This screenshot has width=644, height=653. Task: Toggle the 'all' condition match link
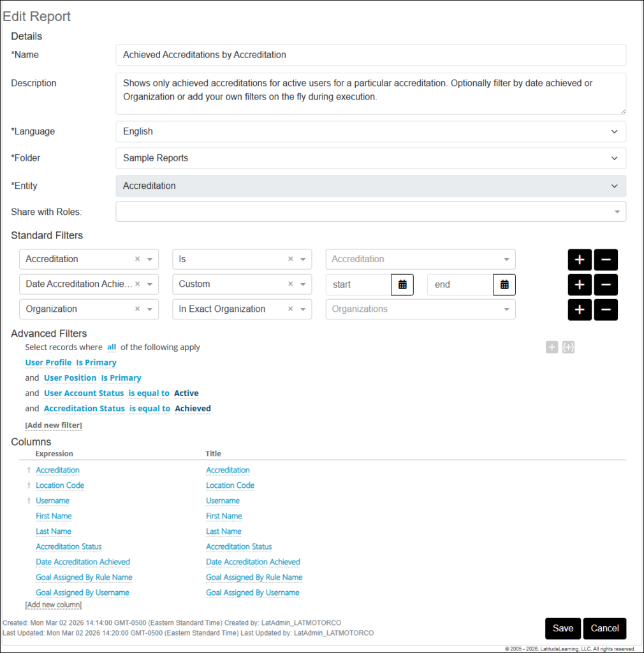click(x=112, y=347)
